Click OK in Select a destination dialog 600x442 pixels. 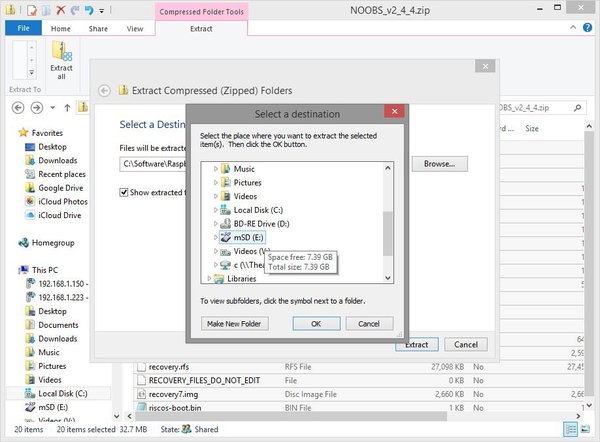316,324
